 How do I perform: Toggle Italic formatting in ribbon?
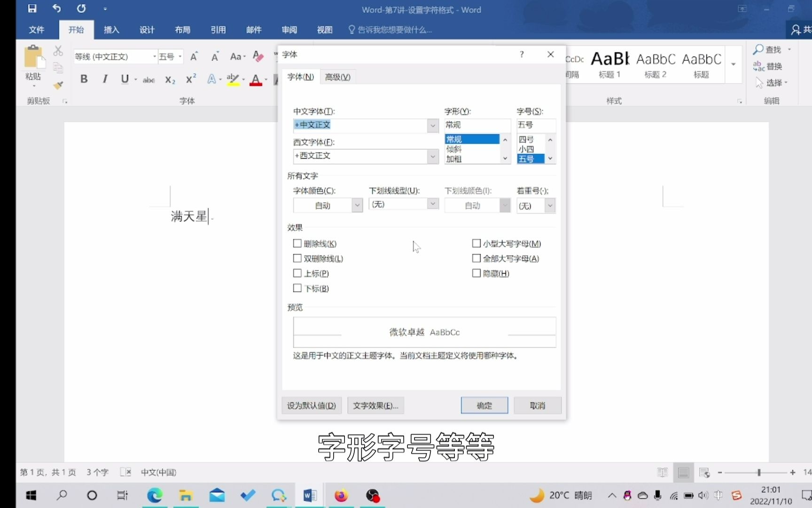104,79
